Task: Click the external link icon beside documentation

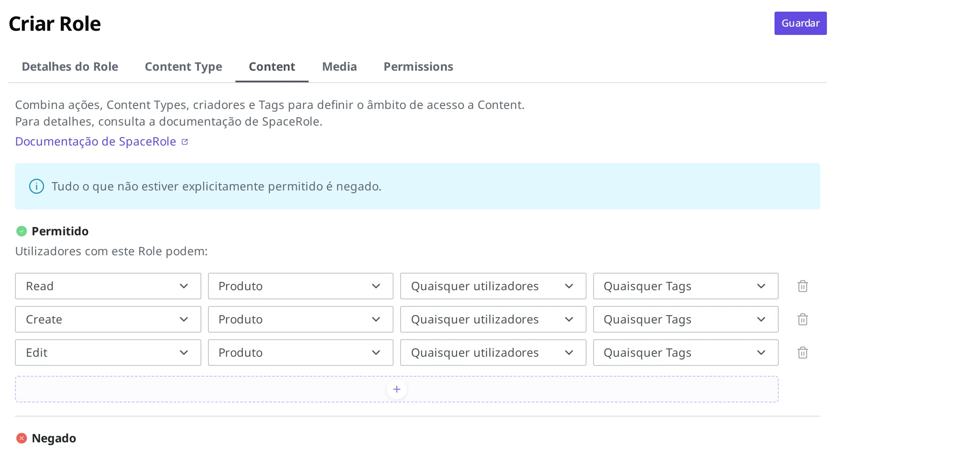Action: (x=185, y=142)
